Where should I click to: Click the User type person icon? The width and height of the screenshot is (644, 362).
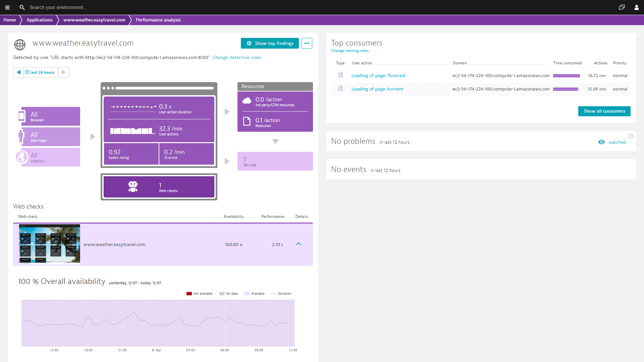click(x=21, y=136)
